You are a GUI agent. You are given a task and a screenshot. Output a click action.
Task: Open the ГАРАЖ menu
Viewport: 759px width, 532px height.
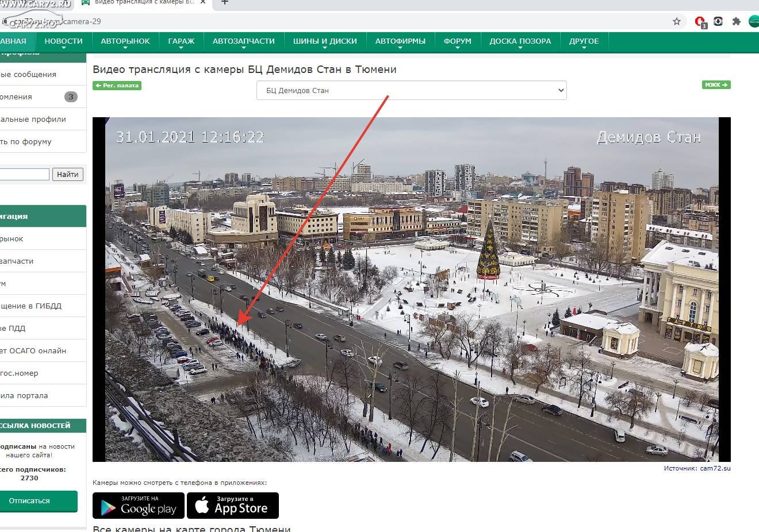click(181, 41)
